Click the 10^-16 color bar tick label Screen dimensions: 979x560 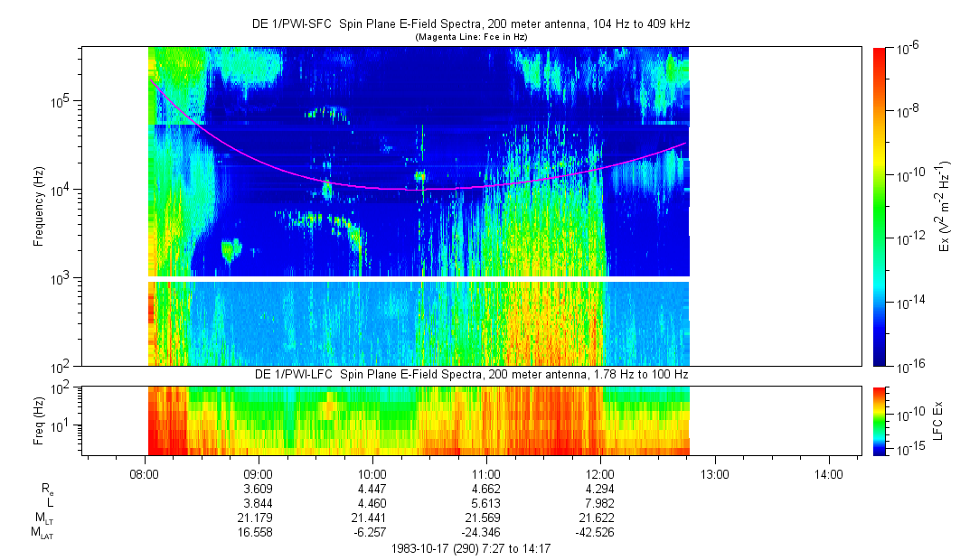point(908,366)
